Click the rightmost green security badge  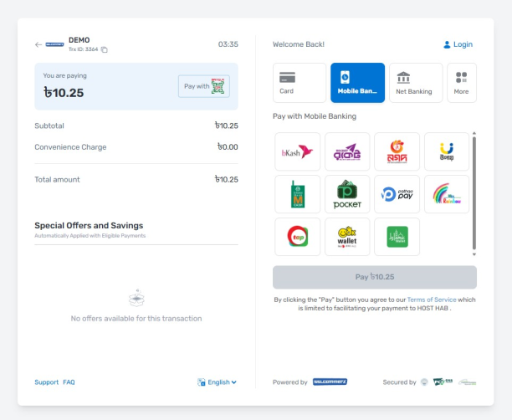[468, 382]
